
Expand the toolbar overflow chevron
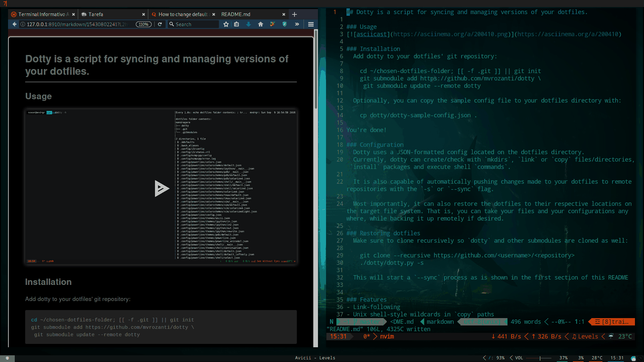click(x=297, y=24)
